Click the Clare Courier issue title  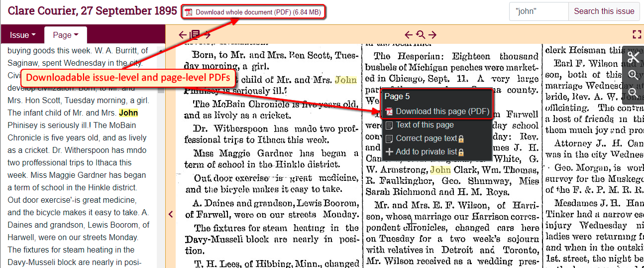click(x=93, y=10)
